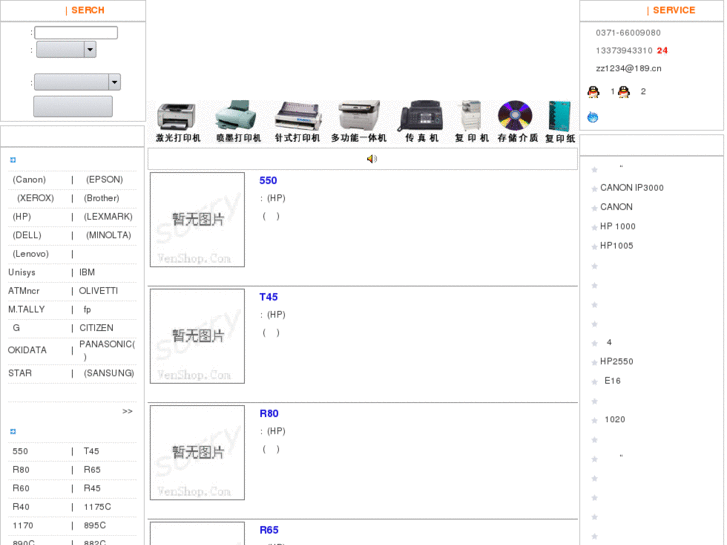The width and height of the screenshot is (727, 545).
Task: Open the T45 product title link
Action: [x=268, y=297]
